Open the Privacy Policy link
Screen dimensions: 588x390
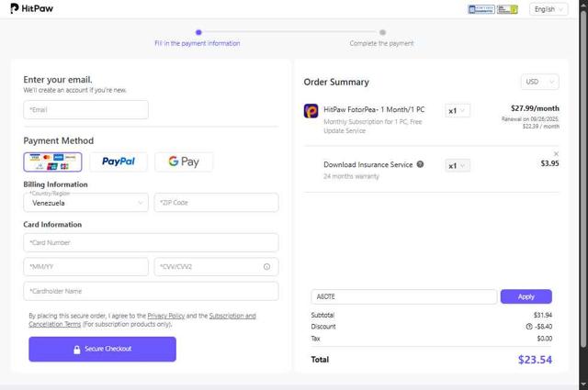[165, 316]
